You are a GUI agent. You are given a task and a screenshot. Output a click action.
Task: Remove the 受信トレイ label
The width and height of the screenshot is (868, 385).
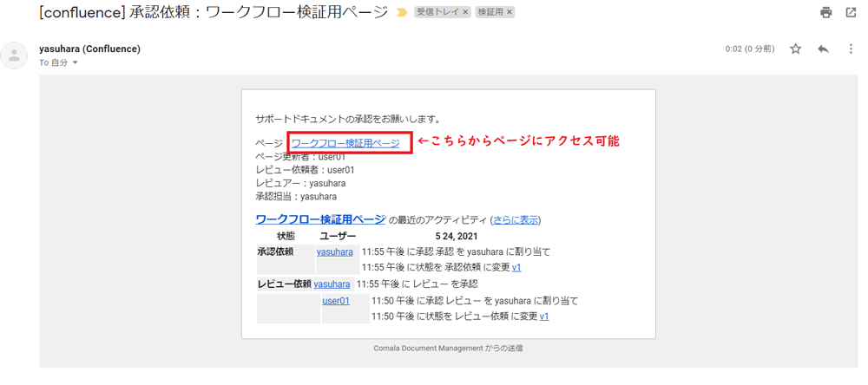(x=464, y=11)
